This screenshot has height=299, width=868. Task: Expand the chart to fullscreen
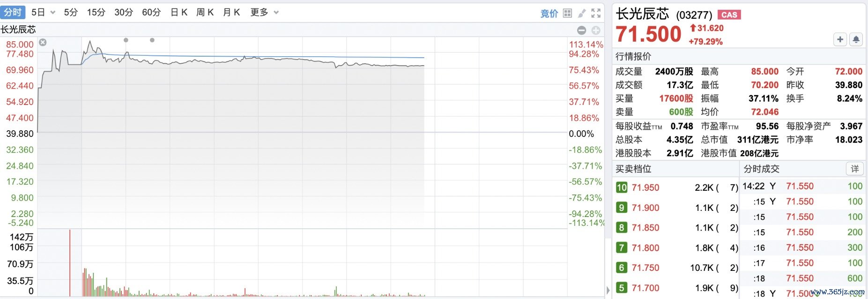click(596, 13)
